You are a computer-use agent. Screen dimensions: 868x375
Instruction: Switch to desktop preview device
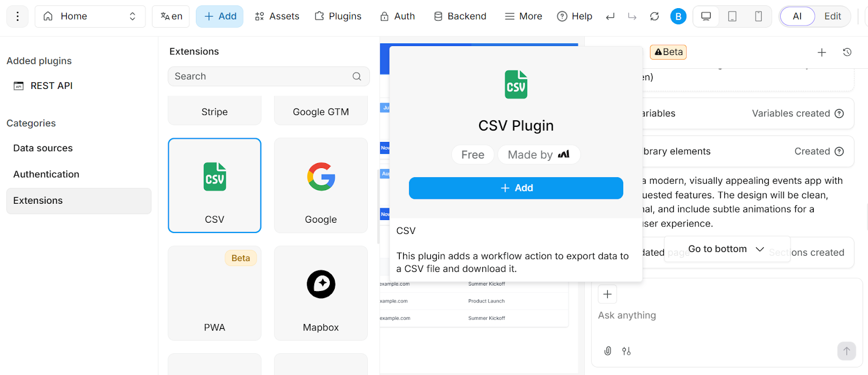pos(706,16)
